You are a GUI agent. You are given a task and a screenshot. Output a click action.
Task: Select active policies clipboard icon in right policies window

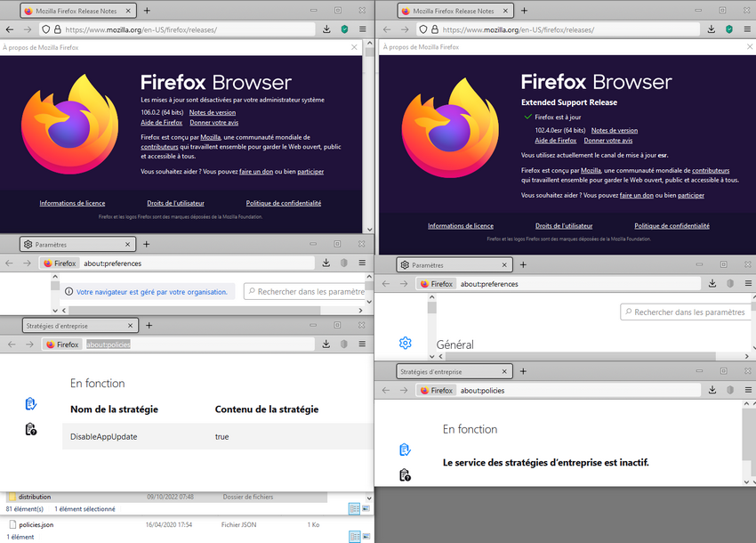(405, 450)
